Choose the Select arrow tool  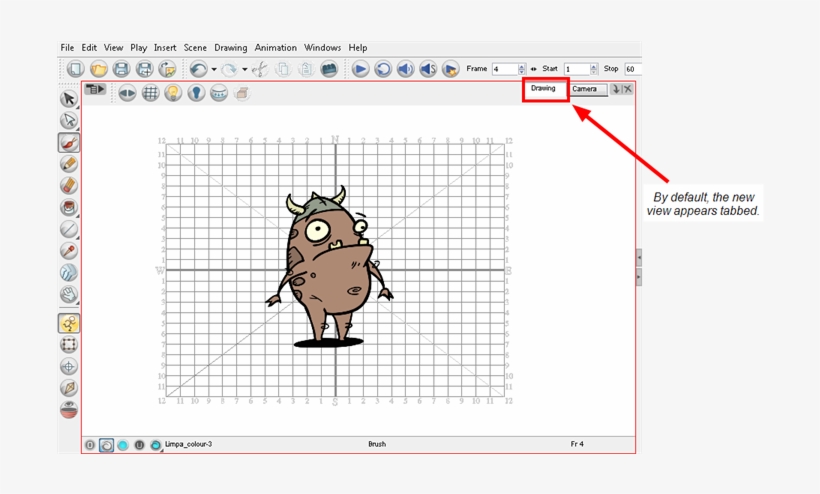click(69, 98)
